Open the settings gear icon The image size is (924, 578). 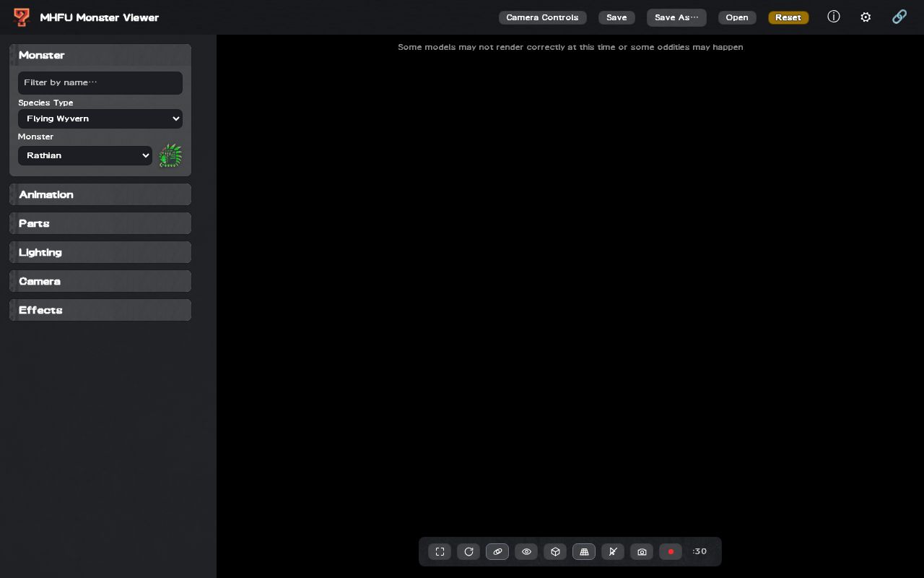866,17
